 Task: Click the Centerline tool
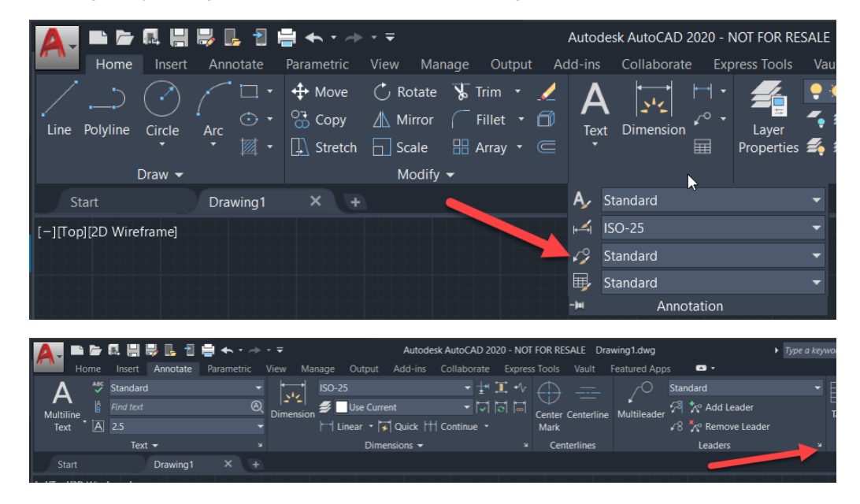pos(588,402)
